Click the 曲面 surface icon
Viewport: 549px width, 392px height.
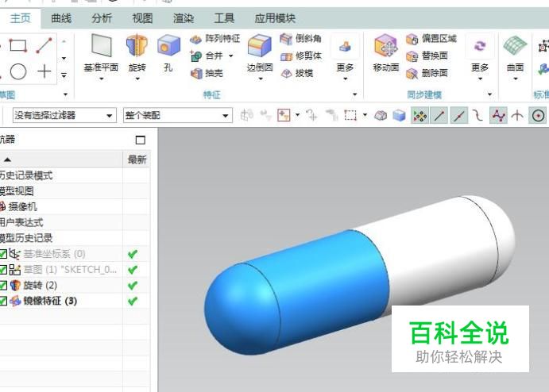(515, 45)
